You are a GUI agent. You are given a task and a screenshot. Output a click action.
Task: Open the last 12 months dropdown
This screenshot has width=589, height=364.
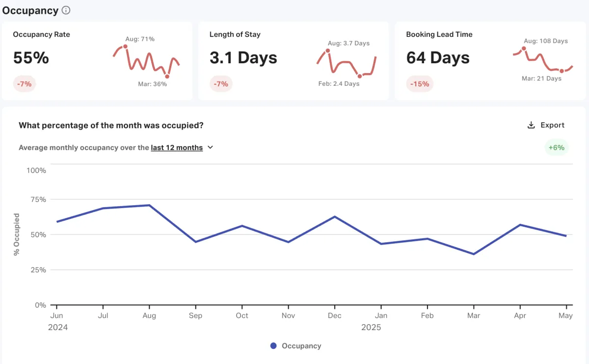pyautogui.click(x=177, y=148)
